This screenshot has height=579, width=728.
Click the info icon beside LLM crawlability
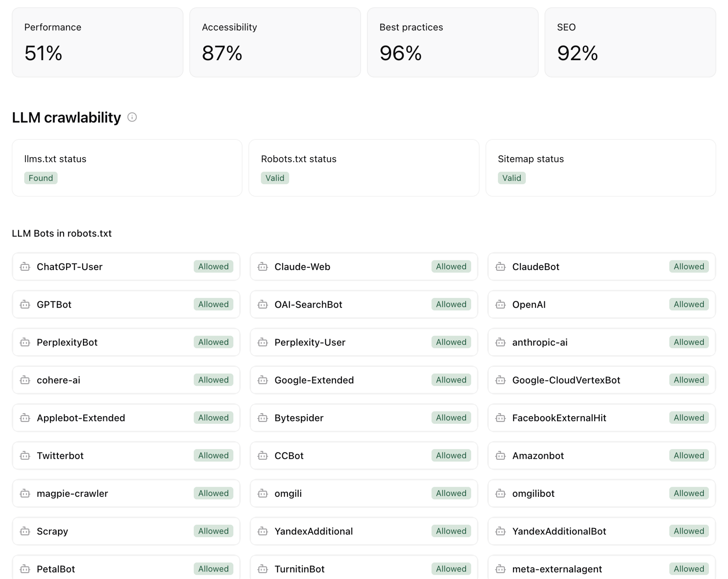click(132, 117)
